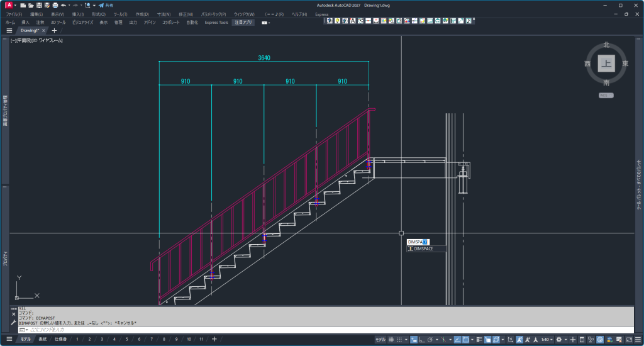Viewport: 644px width, 346px height.
Task: Click the new drawing plus tab icon
Action: [54, 30]
